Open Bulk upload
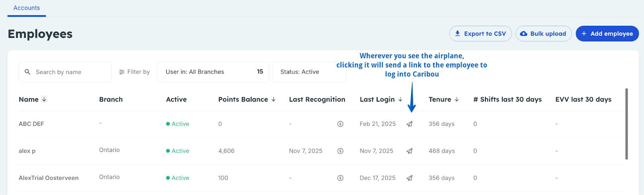 544,34
